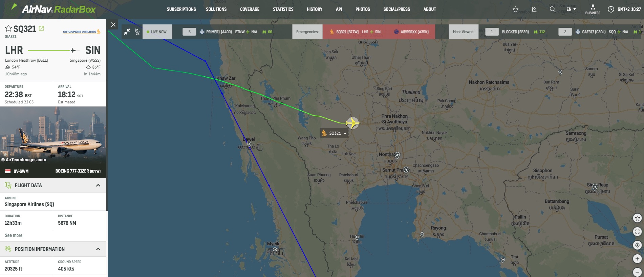
Task: Click the collapse map arrows icon
Action: pyautogui.click(x=127, y=32)
